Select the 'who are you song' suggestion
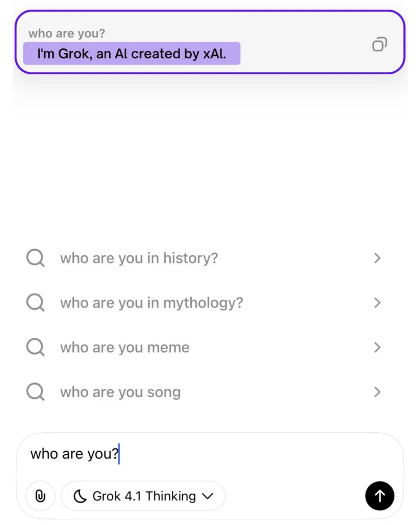Viewport: 420px width, 525px height. point(121,392)
